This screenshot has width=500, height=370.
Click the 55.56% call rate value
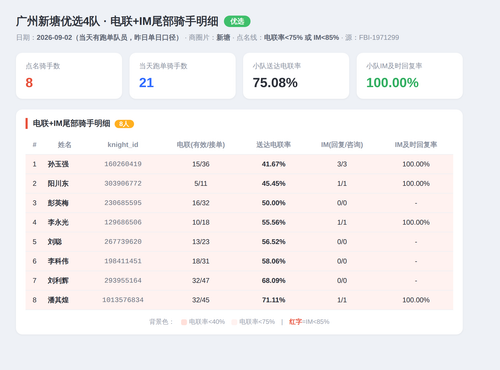coord(273,222)
